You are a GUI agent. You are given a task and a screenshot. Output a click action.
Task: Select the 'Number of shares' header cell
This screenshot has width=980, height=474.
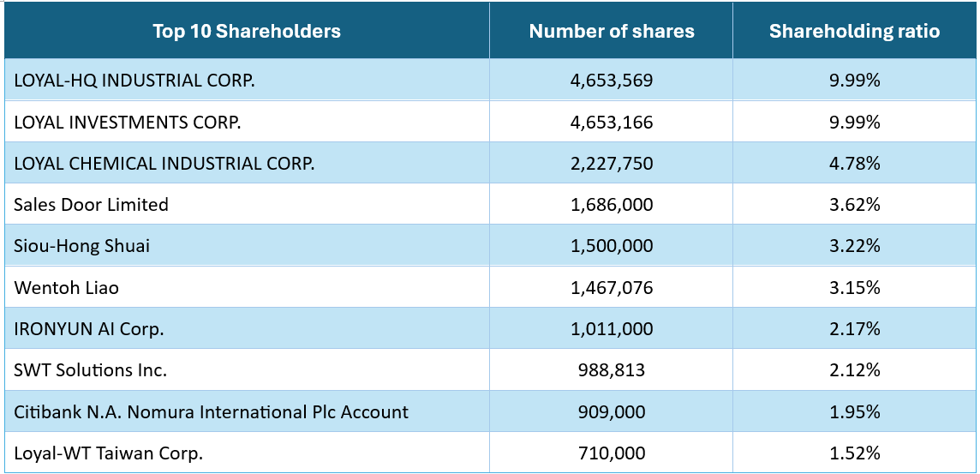(x=612, y=32)
